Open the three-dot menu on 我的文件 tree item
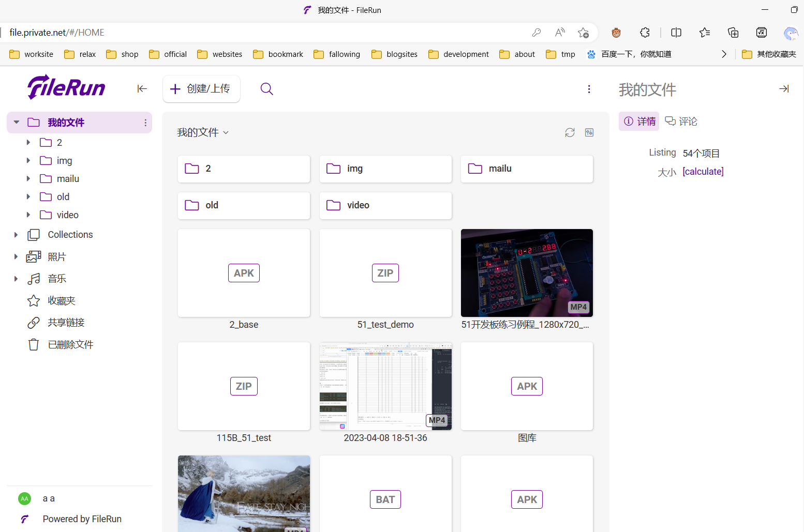 pos(145,123)
